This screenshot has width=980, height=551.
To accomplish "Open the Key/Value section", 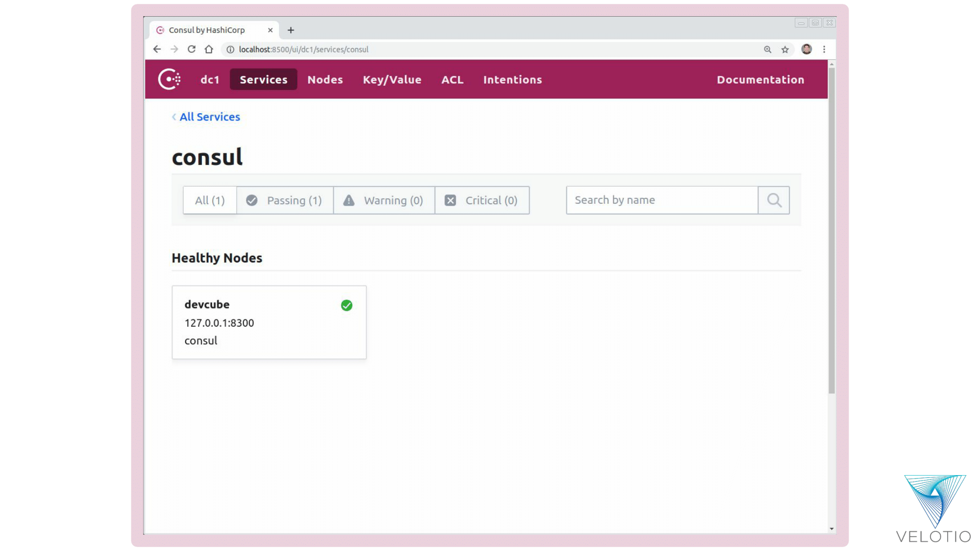I will tap(392, 79).
